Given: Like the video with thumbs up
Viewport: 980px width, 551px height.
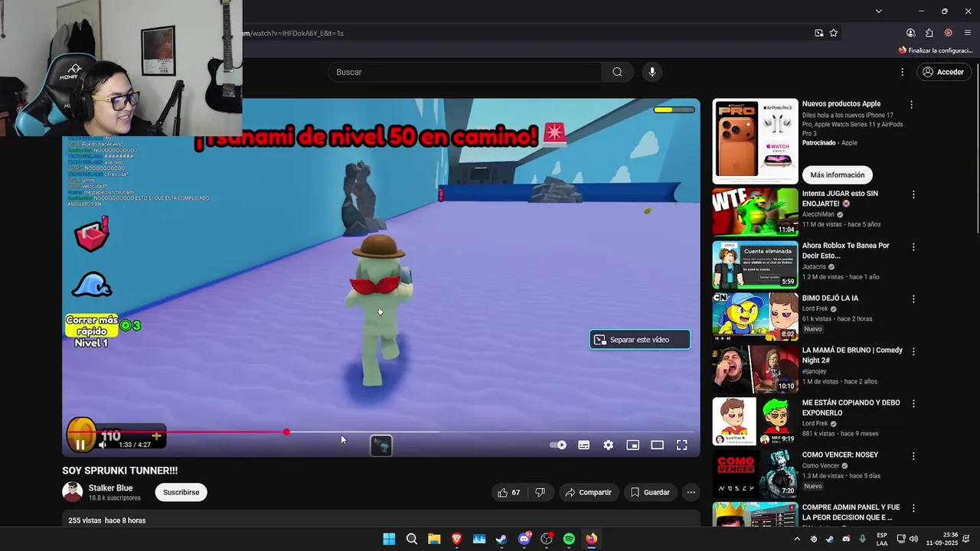Looking at the screenshot, I should coord(509,492).
